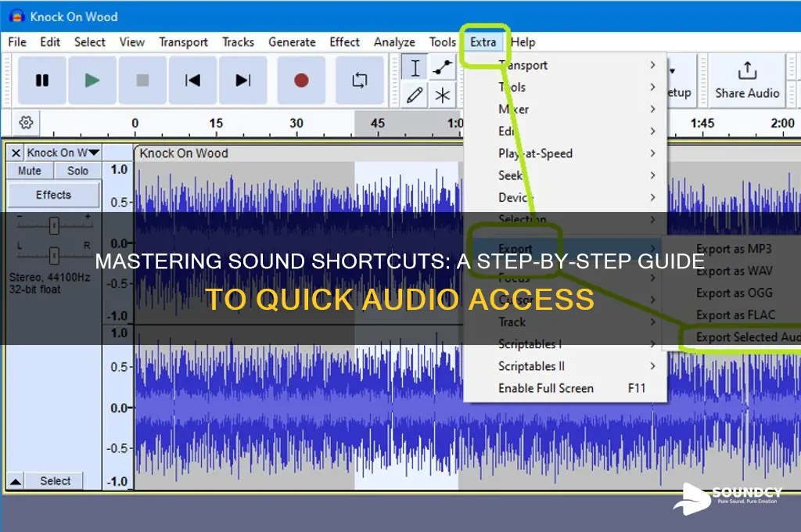
Task: Open the Analyze menu
Action: [394, 42]
